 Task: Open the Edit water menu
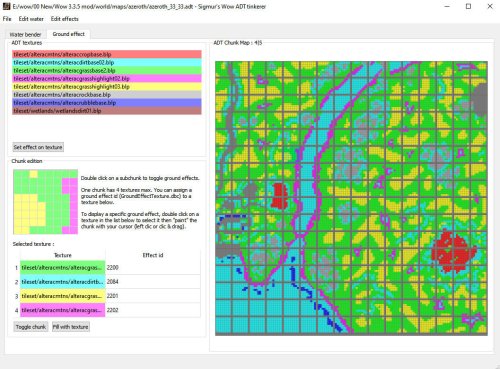click(x=31, y=19)
